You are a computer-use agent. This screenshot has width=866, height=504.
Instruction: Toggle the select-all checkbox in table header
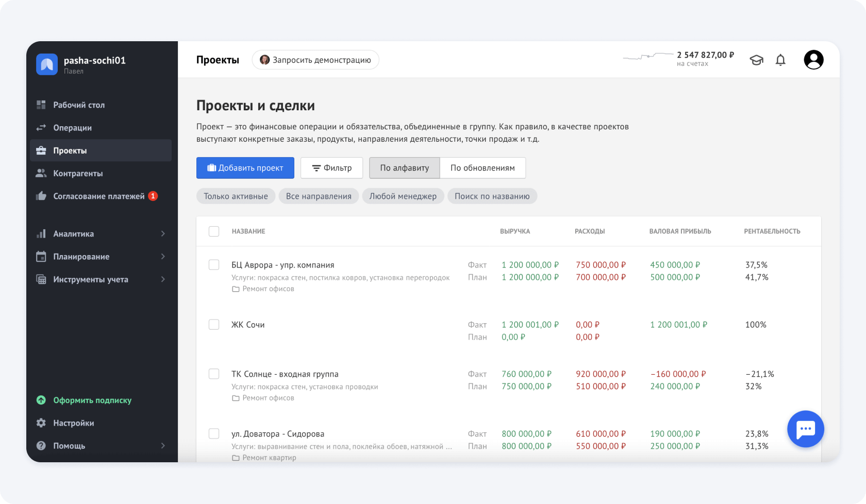click(214, 231)
